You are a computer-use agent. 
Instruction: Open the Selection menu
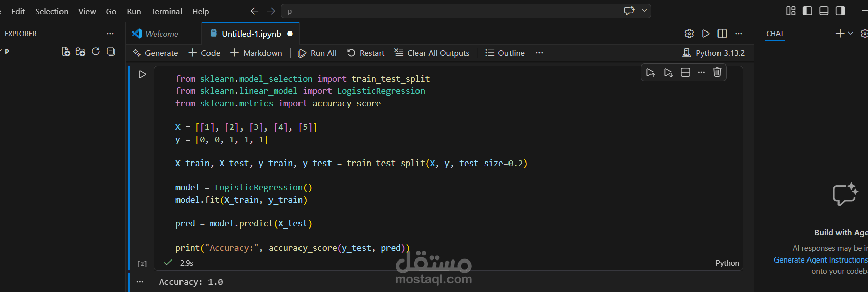click(51, 11)
